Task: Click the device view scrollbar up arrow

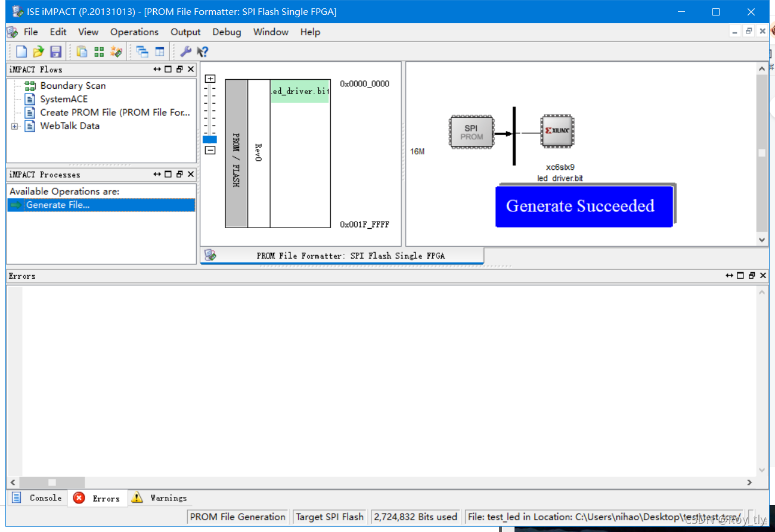Action: (762, 69)
